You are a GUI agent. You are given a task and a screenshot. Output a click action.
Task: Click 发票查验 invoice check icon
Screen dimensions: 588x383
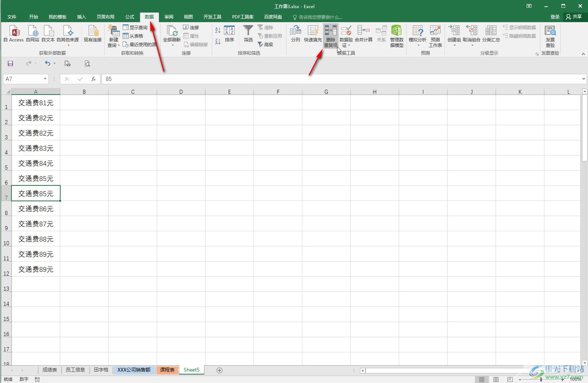[550, 36]
